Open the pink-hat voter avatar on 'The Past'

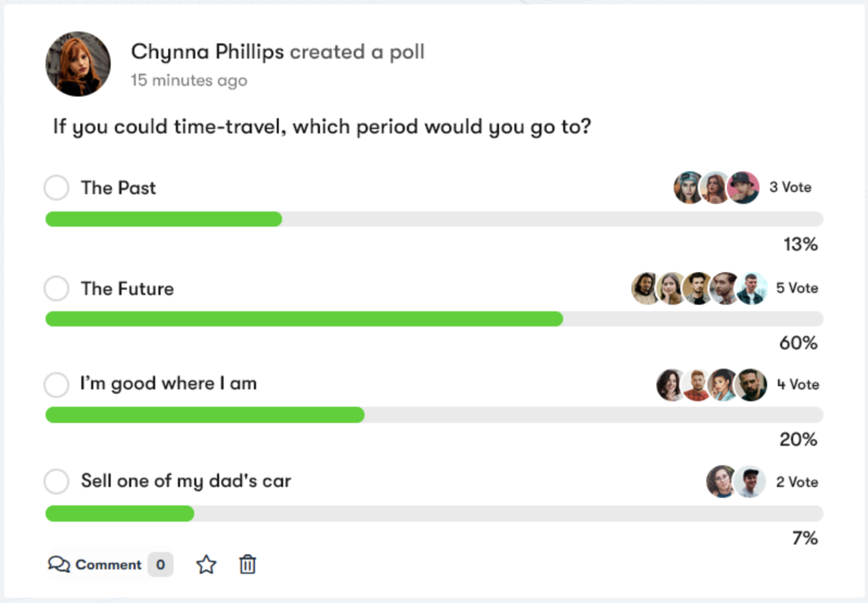coord(743,187)
